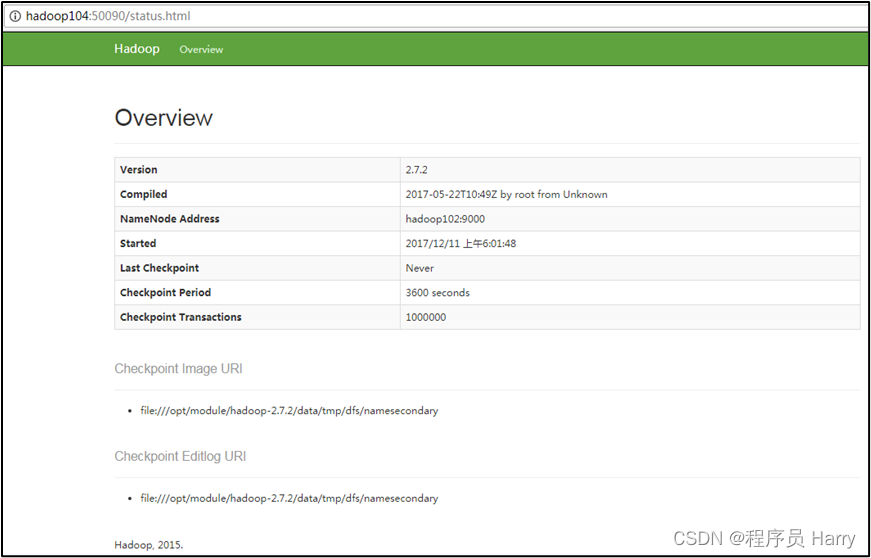This screenshot has height=558, width=871.
Task: Open the Hadoop brand link
Action: click(137, 49)
